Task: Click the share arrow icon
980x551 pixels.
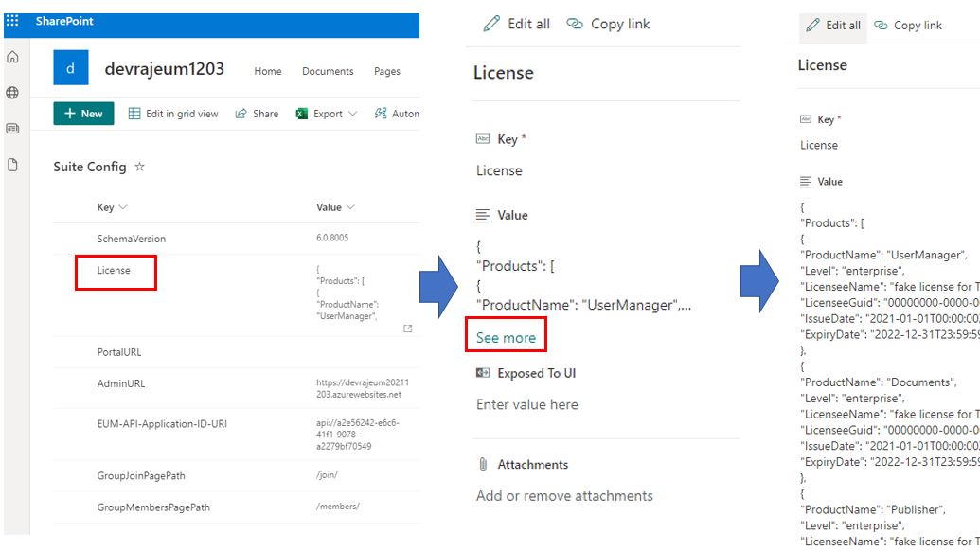Action: (241, 114)
